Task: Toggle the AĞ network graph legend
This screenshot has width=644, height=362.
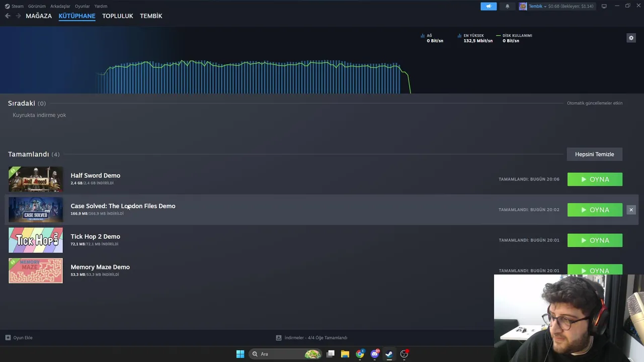Action: tap(432, 38)
